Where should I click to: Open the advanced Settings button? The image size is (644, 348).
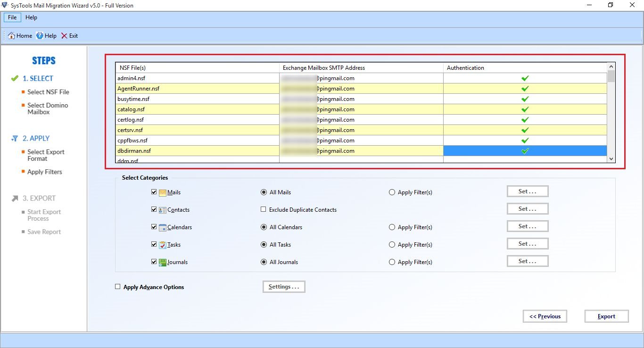[x=284, y=287]
